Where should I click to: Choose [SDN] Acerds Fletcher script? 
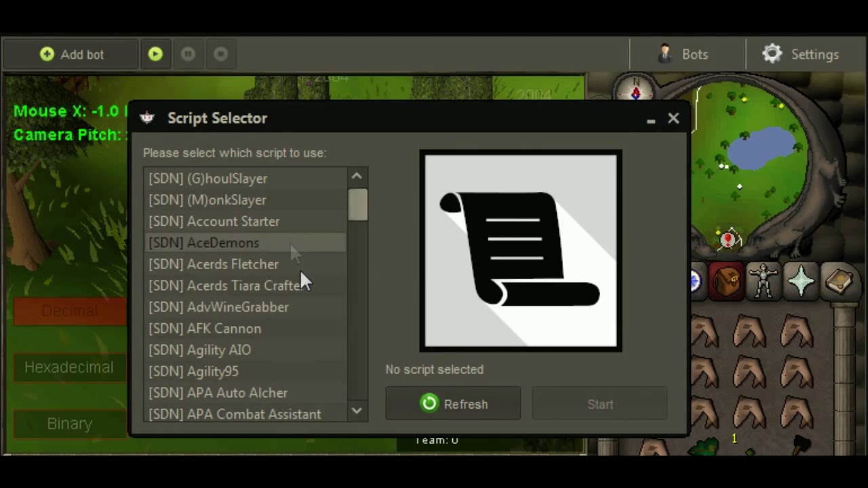tap(245, 264)
